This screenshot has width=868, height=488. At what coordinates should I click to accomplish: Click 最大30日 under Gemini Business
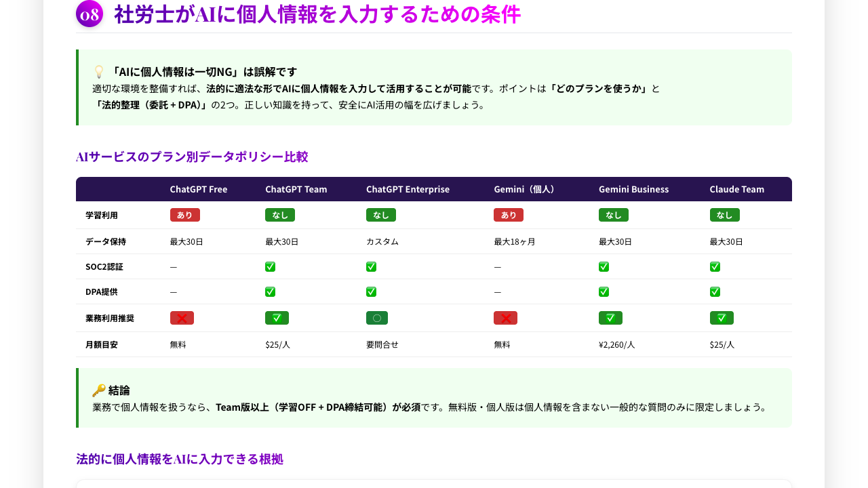(615, 242)
